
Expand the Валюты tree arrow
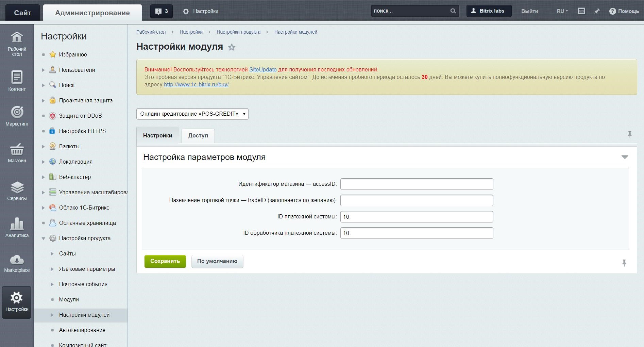43,147
